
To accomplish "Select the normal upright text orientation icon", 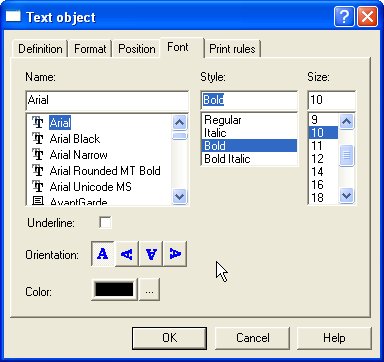I will point(103,254).
